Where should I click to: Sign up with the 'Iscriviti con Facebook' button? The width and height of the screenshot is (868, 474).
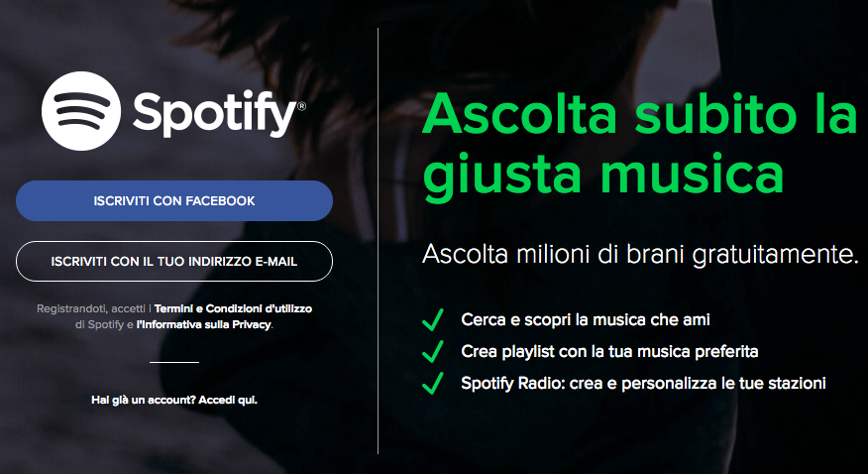click(174, 201)
